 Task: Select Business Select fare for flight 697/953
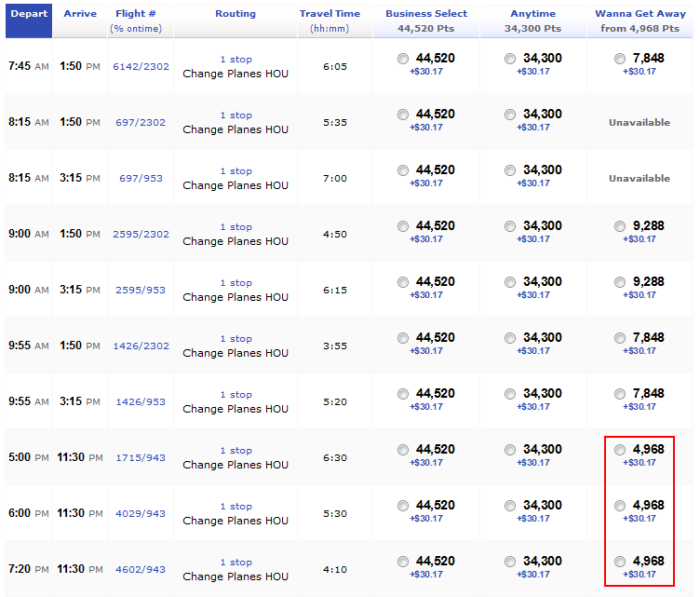(403, 170)
